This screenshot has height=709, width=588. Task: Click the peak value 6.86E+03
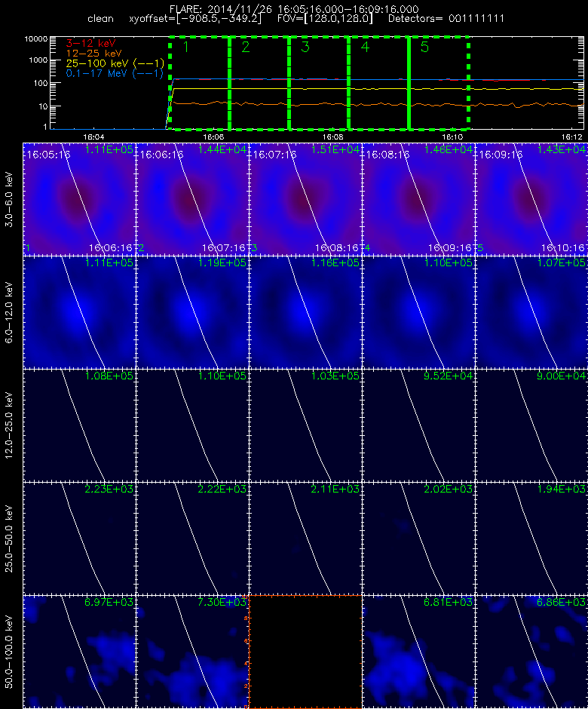click(562, 602)
